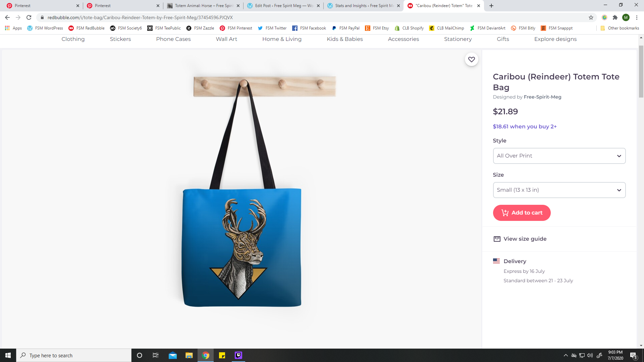Click the heart favorite icon on product image

point(471,59)
